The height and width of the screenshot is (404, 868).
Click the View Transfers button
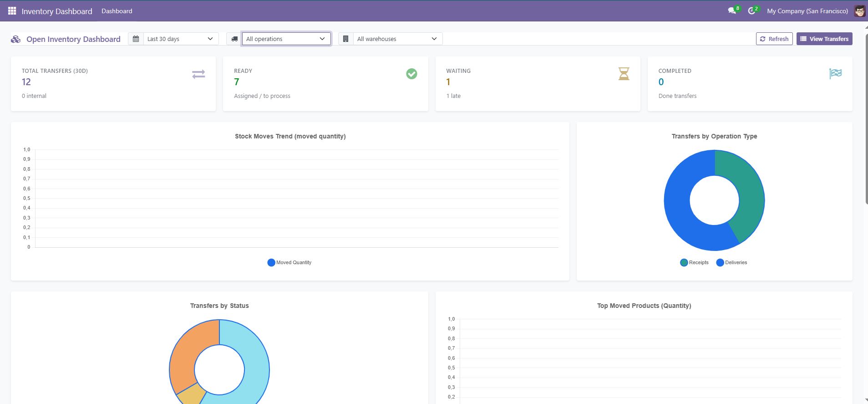pyautogui.click(x=824, y=39)
